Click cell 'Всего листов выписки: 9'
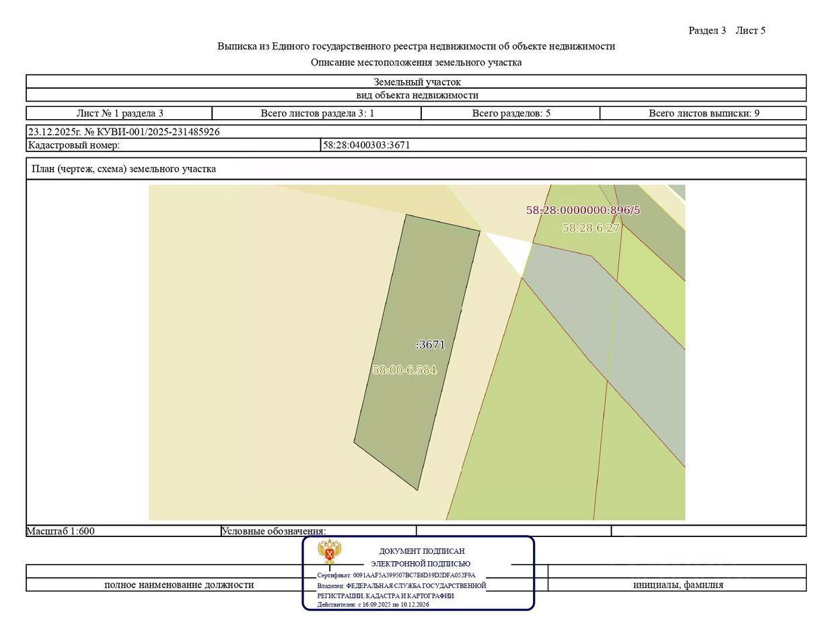 [703, 113]
